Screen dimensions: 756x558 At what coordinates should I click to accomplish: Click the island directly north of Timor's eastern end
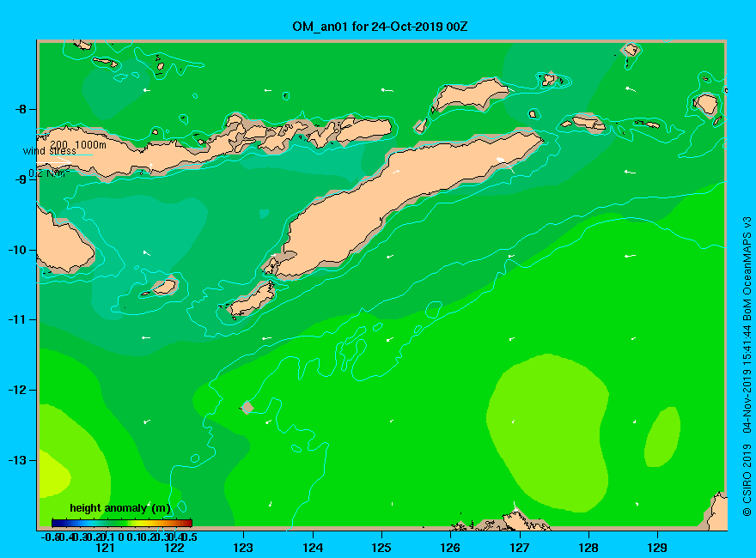(x=470, y=94)
